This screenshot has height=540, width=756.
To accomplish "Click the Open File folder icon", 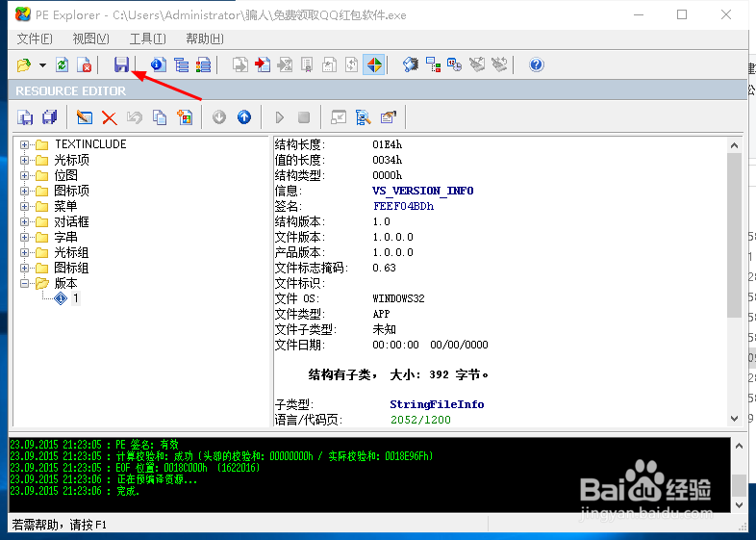I will 24,64.
